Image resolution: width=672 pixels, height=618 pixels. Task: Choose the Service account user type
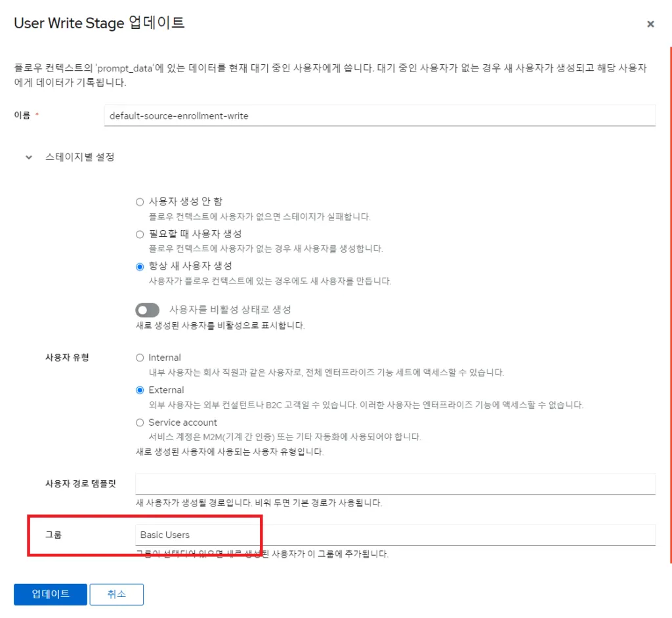(139, 422)
